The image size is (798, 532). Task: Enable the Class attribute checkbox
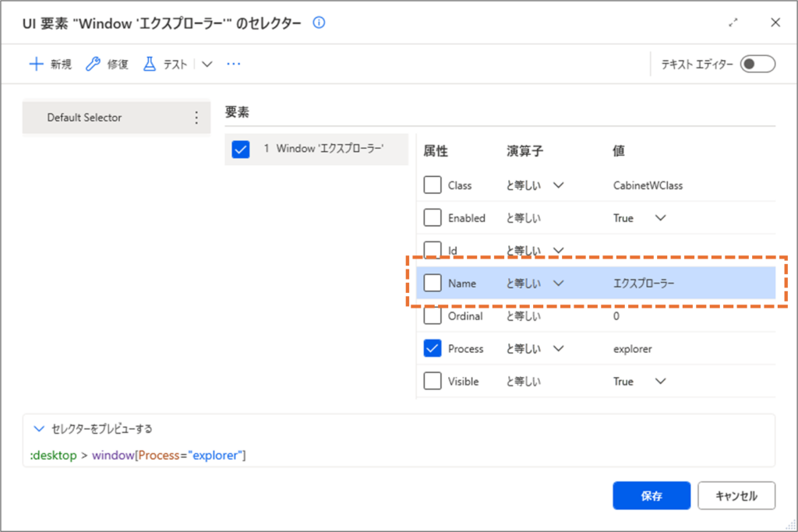point(432,185)
